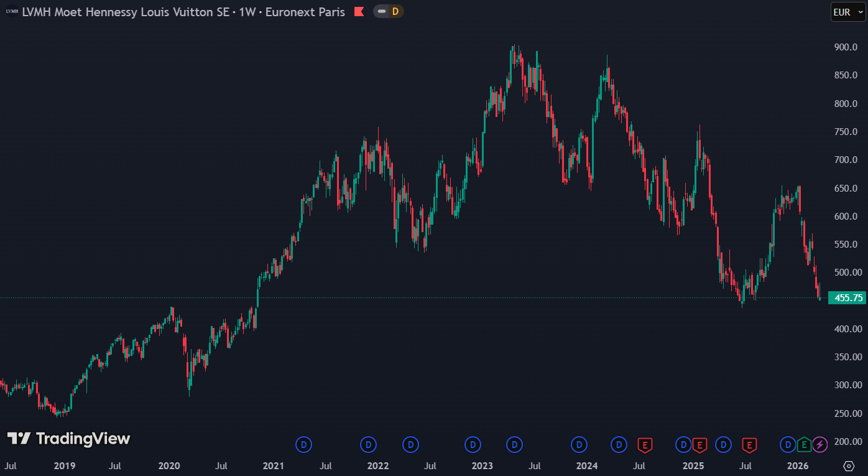The height and width of the screenshot is (476, 868).
Task: Click the D dividend marker in spring 2022
Action: tap(410, 444)
